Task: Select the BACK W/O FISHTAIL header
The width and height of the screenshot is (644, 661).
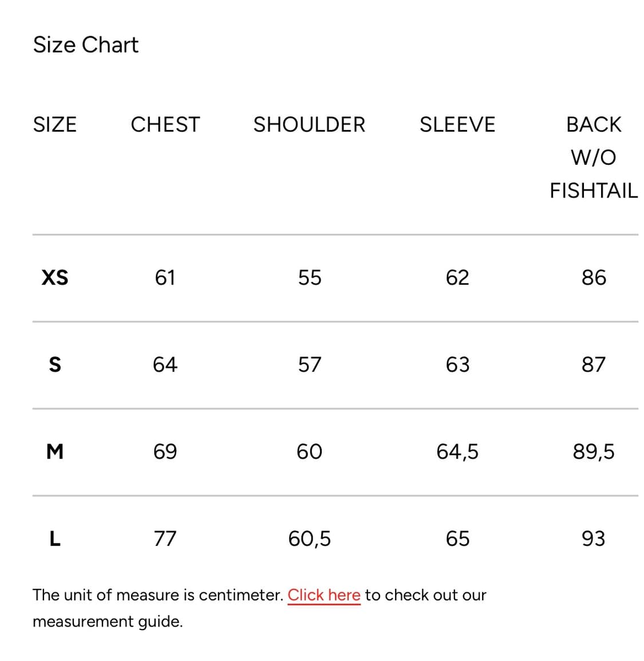Action: click(x=593, y=157)
